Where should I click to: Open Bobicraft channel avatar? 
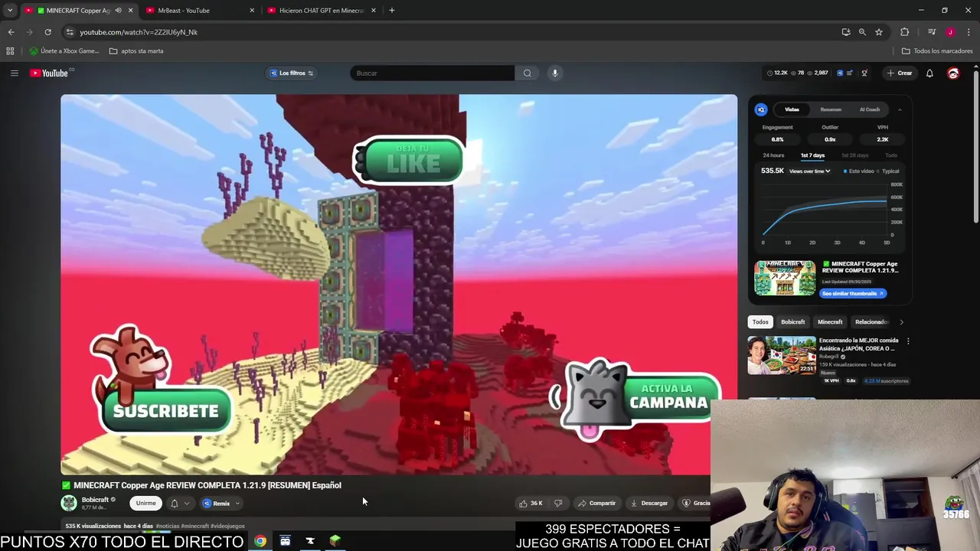[x=69, y=503]
